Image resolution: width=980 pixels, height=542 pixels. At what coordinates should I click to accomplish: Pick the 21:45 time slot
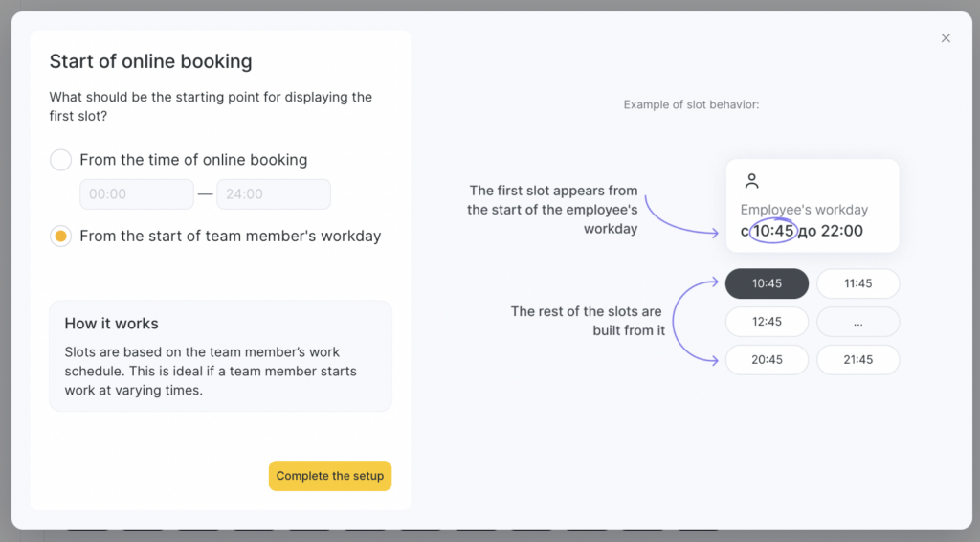(x=857, y=360)
